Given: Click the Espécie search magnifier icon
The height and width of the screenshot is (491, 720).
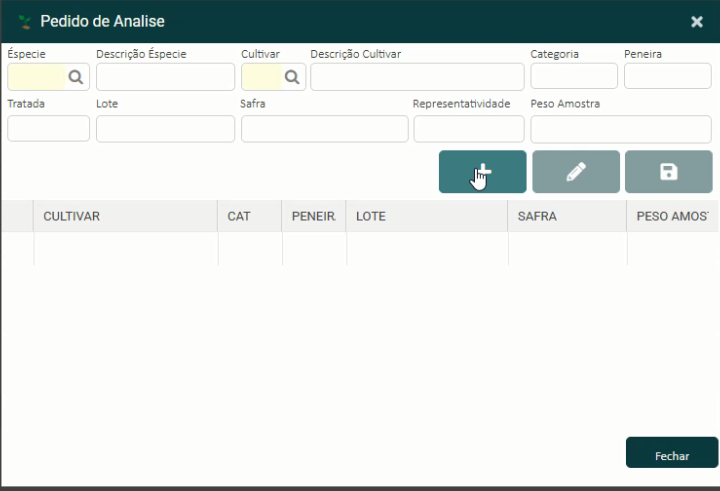Looking at the screenshot, I should tap(75, 77).
